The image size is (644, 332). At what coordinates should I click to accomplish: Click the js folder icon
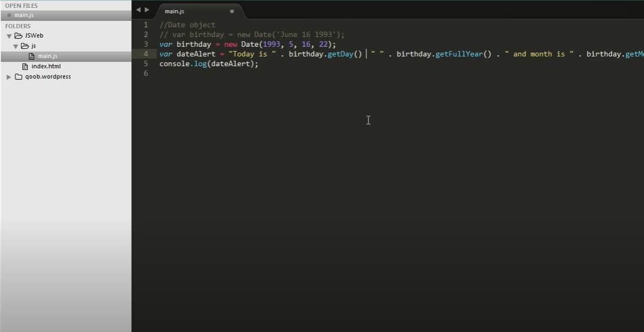click(25, 46)
